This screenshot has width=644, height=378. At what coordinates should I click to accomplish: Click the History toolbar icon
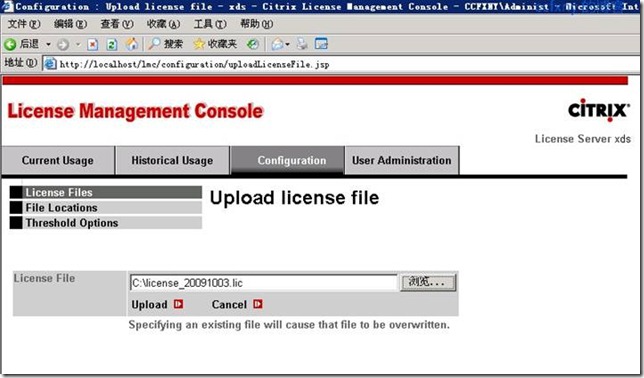[x=253, y=44]
